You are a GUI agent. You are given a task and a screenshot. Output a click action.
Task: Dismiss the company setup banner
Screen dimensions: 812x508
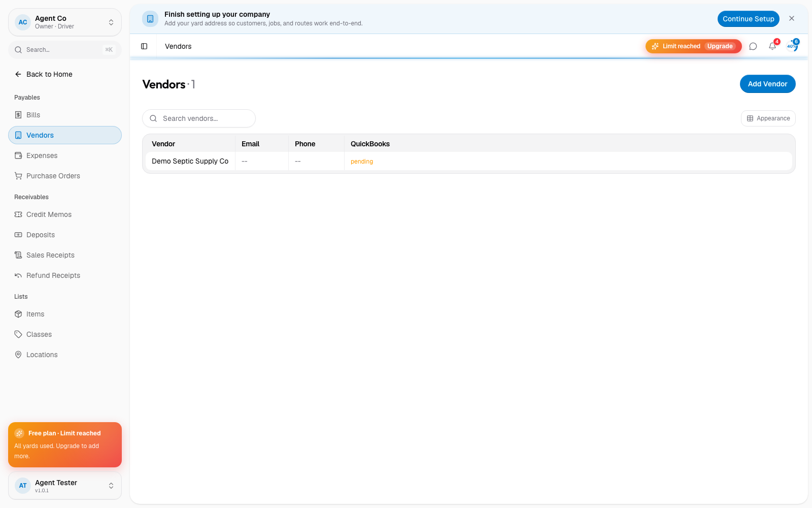point(792,18)
